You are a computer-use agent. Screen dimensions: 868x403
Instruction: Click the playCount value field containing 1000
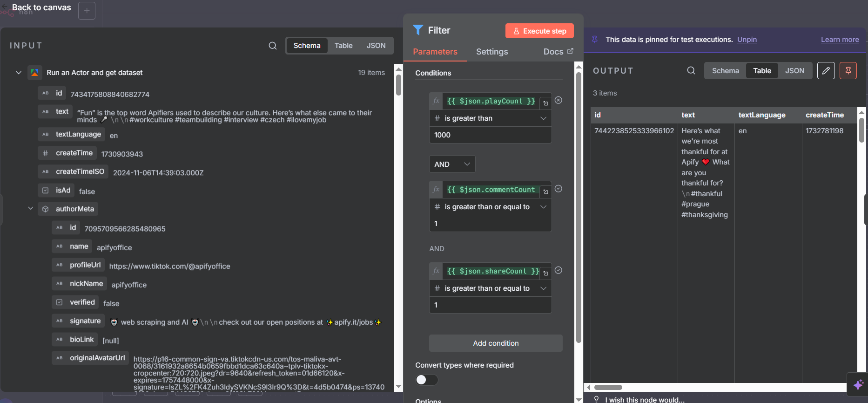coord(490,135)
